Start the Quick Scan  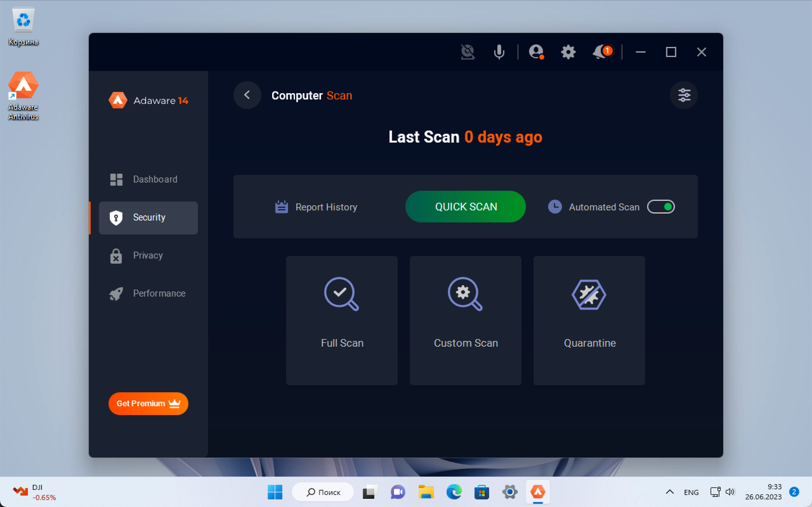coord(466,207)
